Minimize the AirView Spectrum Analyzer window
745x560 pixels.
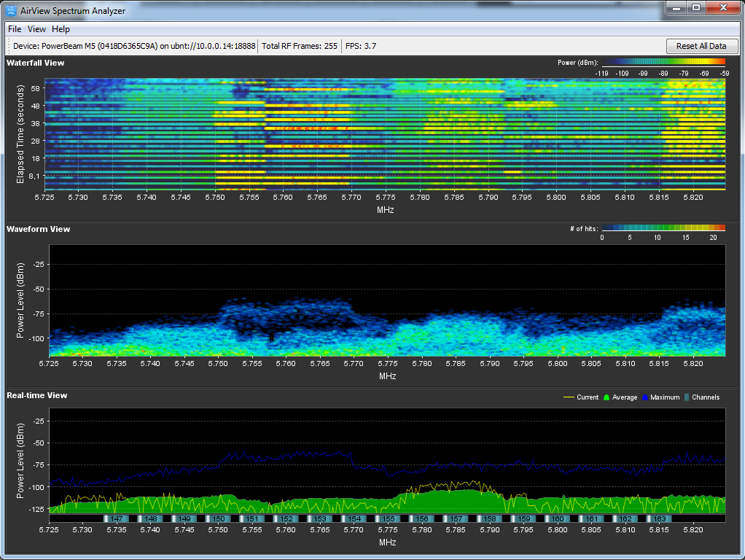(677, 8)
